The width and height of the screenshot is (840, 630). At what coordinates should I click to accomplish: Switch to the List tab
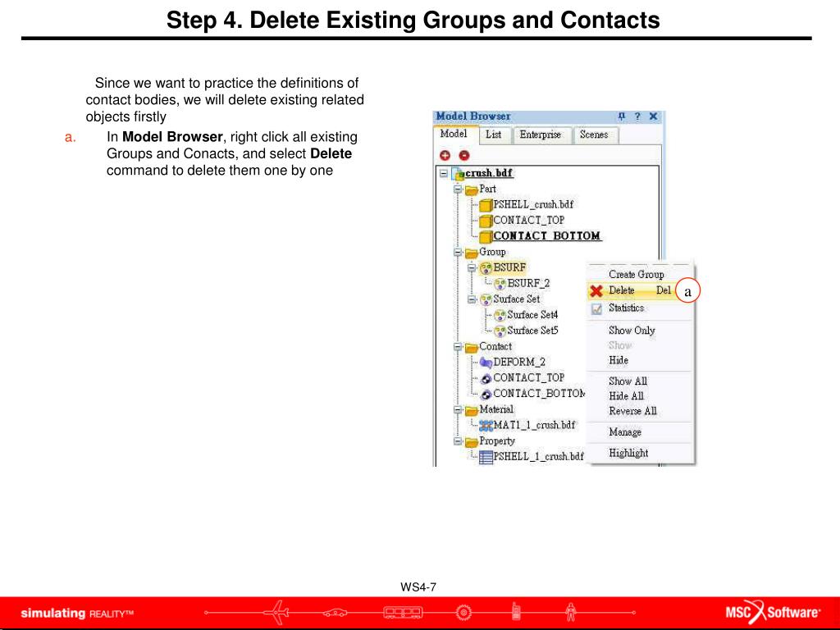pos(493,135)
